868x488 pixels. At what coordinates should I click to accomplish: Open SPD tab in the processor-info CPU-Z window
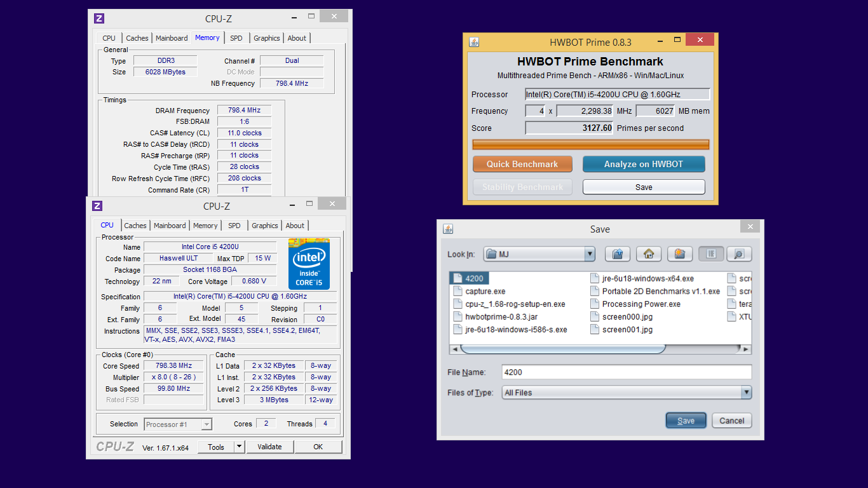[x=234, y=226]
